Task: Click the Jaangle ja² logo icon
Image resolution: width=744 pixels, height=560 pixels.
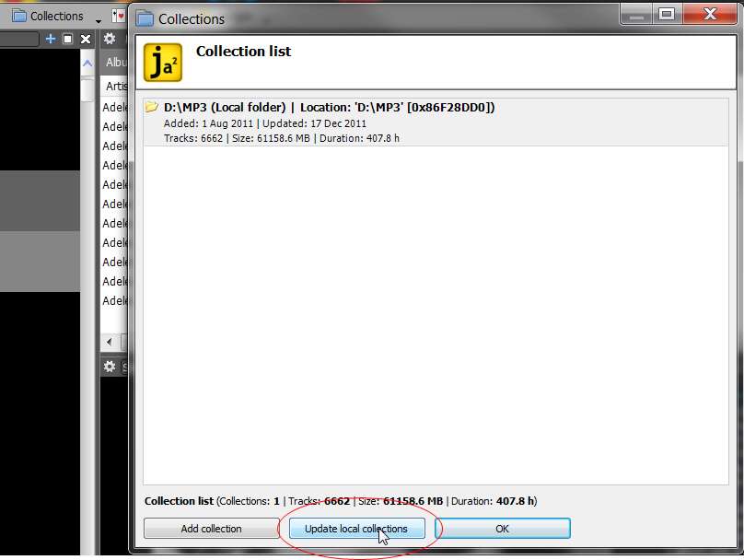Action: 163,62
